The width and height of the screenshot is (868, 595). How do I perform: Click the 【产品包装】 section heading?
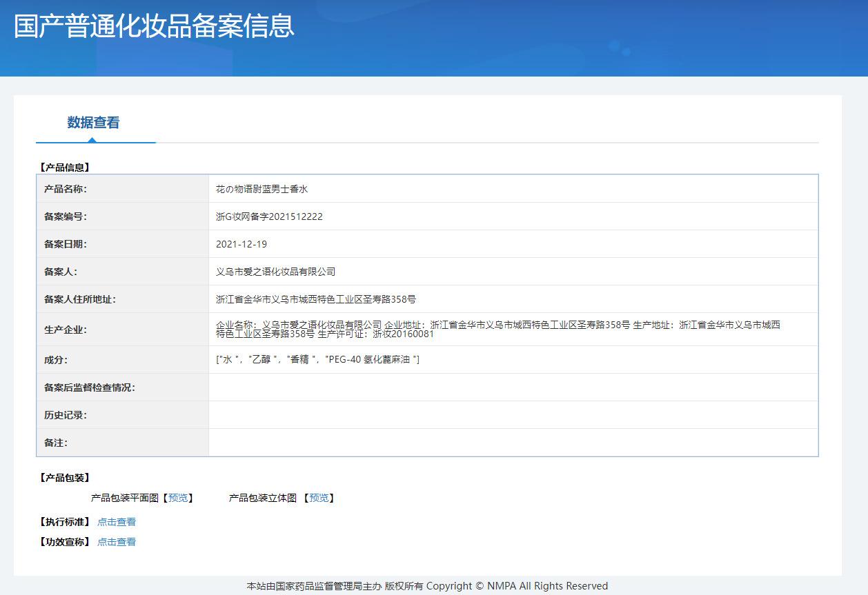point(65,478)
